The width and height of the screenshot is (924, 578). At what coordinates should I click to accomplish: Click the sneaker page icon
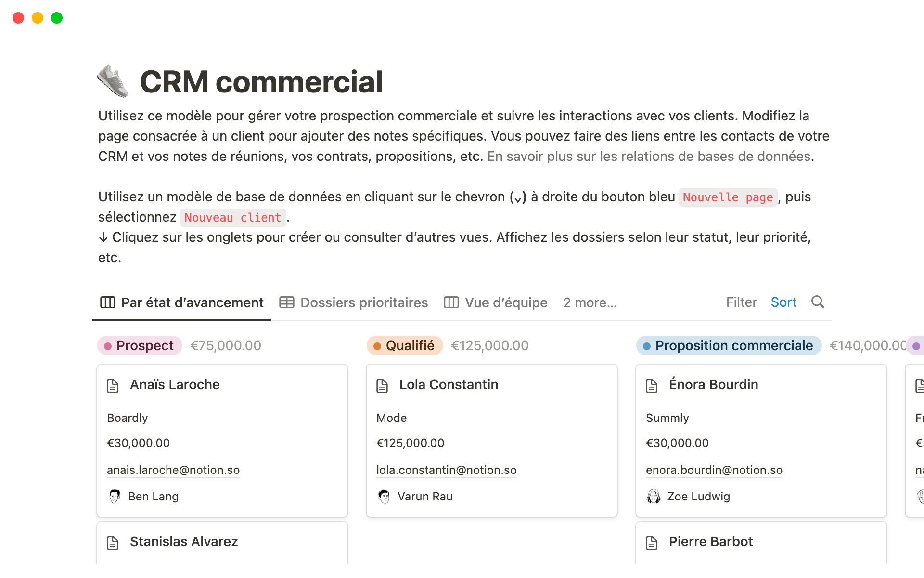113,81
